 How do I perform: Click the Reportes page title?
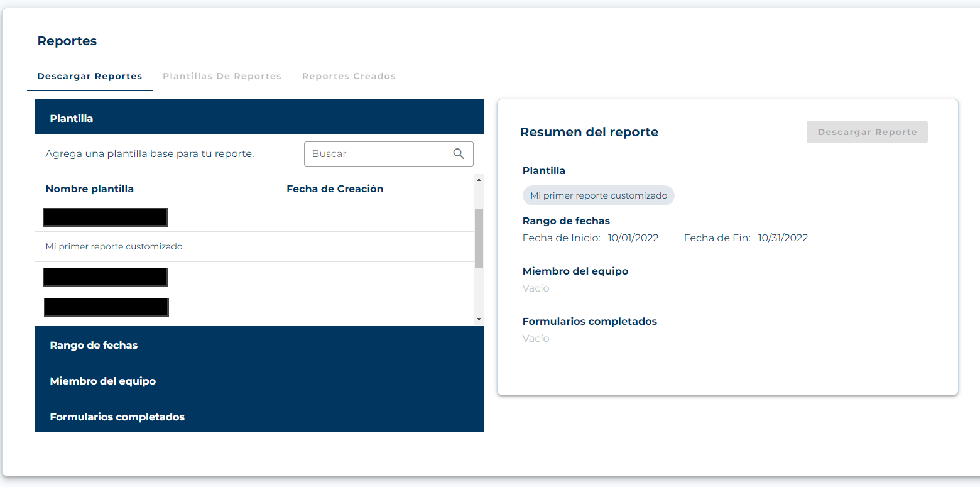click(67, 41)
